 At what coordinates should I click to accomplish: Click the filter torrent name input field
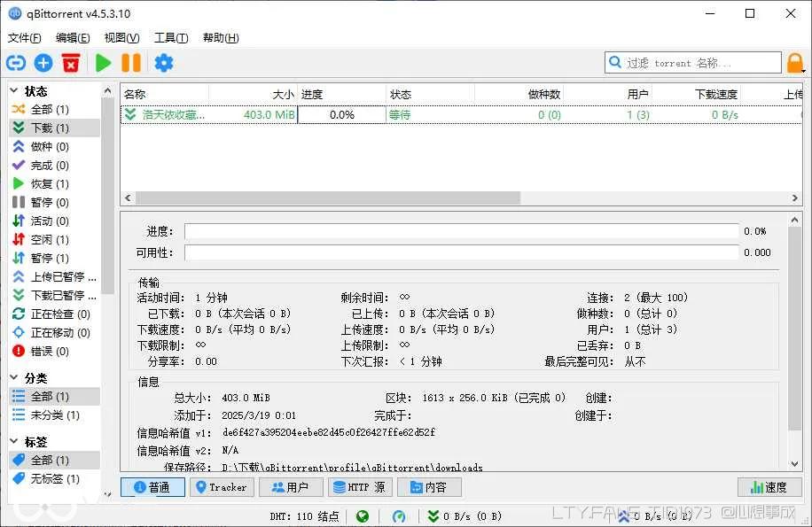[x=693, y=63]
